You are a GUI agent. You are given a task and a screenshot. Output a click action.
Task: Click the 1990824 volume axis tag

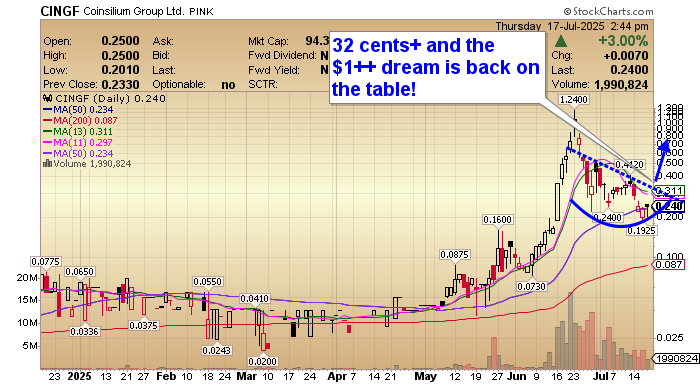tap(675, 359)
